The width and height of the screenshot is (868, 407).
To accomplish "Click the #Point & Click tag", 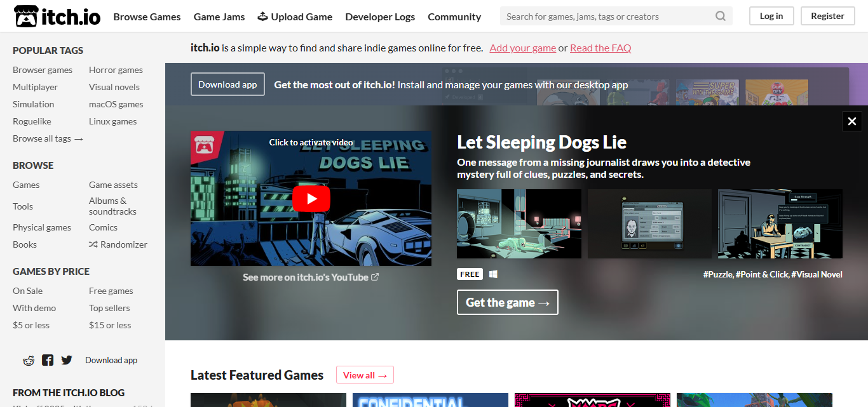I will [762, 274].
